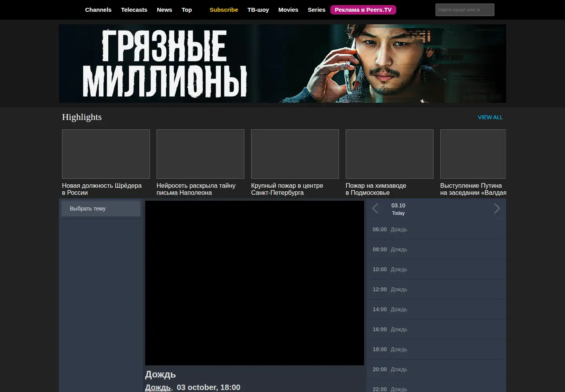Select the 08:00 Дождь schedule entry
Viewport: 565px width, 392px height.
click(436, 249)
